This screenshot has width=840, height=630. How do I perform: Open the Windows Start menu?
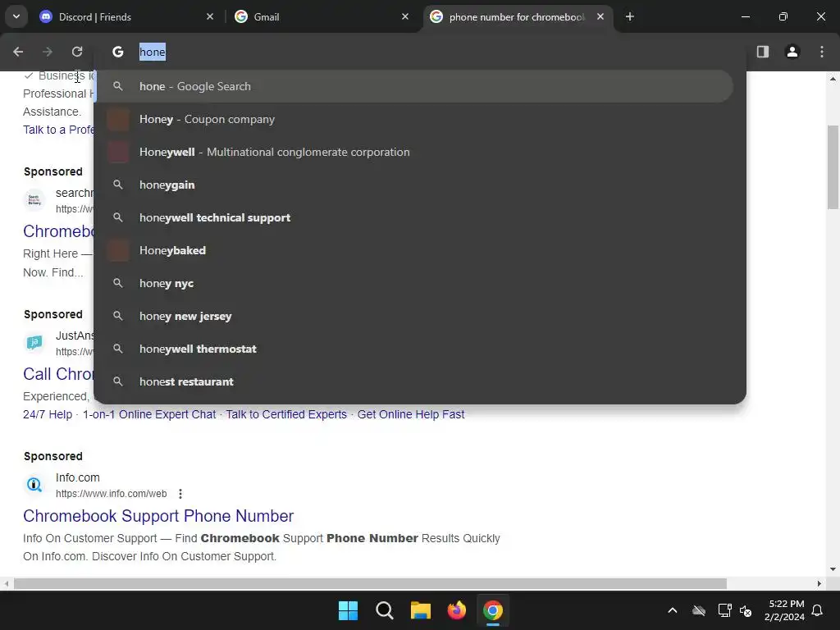coord(348,610)
